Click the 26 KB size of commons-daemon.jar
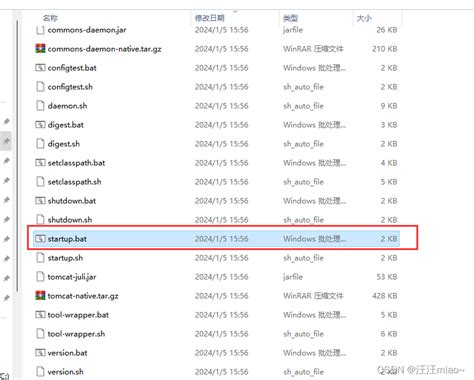 (387, 30)
